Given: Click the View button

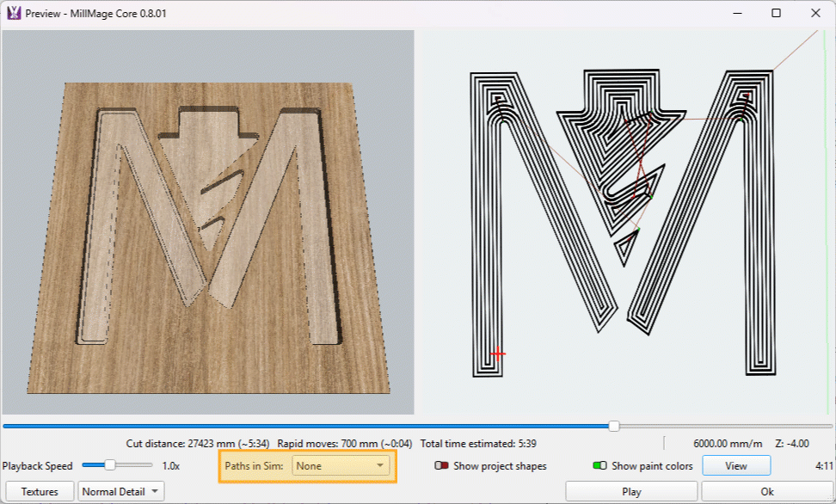Looking at the screenshot, I should (735, 466).
